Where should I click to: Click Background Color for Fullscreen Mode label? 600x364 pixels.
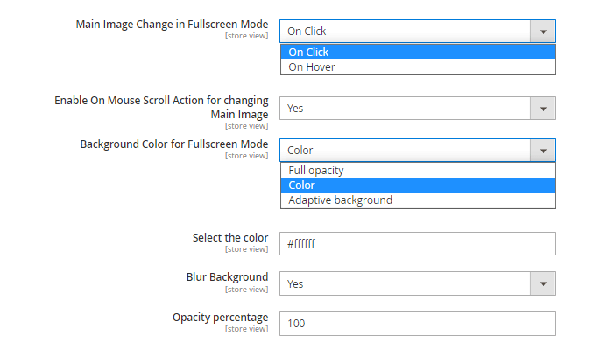pyautogui.click(x=174, y=144)
